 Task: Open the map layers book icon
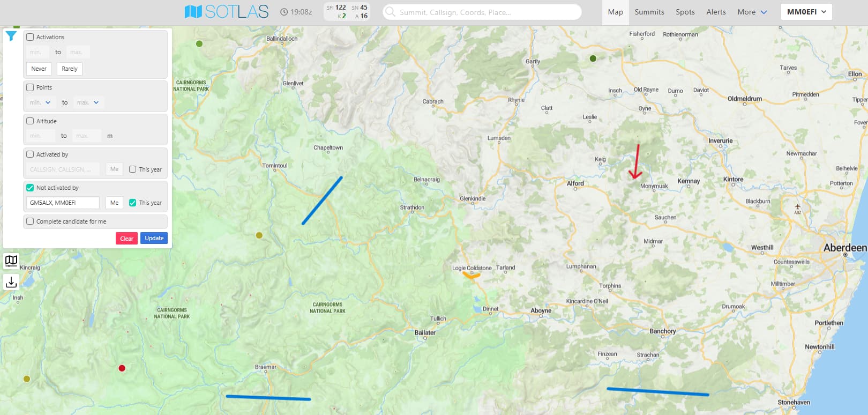[11, 261]
